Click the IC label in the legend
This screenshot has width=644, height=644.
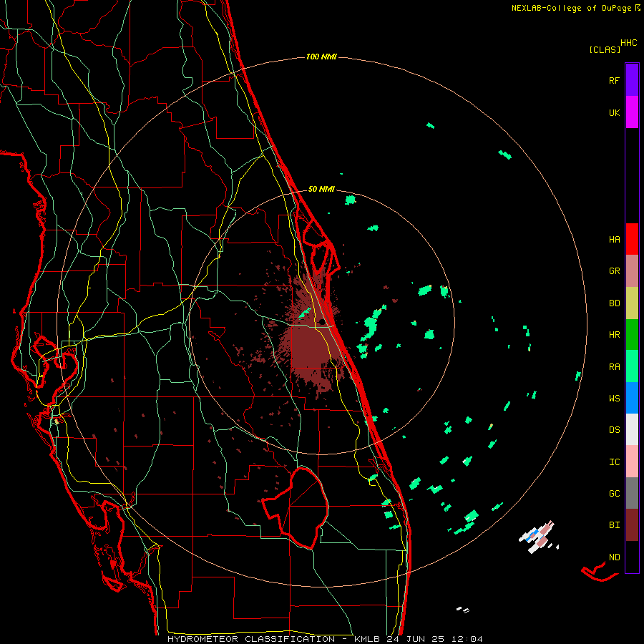tap(614, 462)
